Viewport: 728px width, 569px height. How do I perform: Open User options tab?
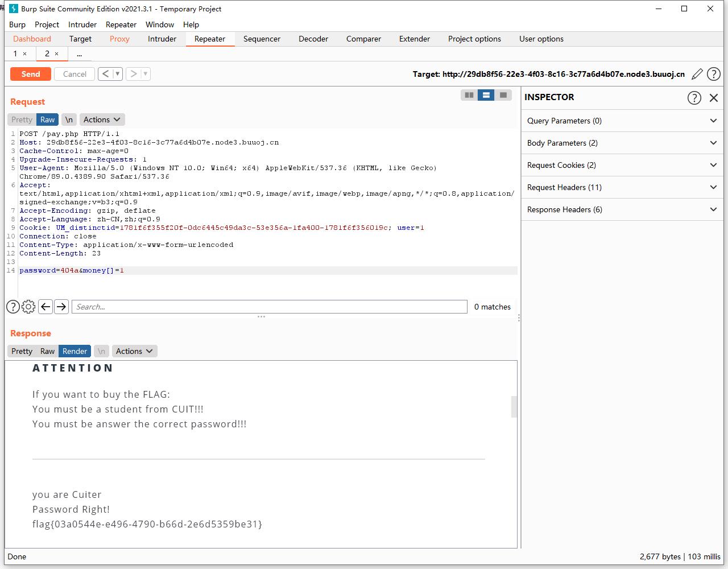[x=541, y=39]
